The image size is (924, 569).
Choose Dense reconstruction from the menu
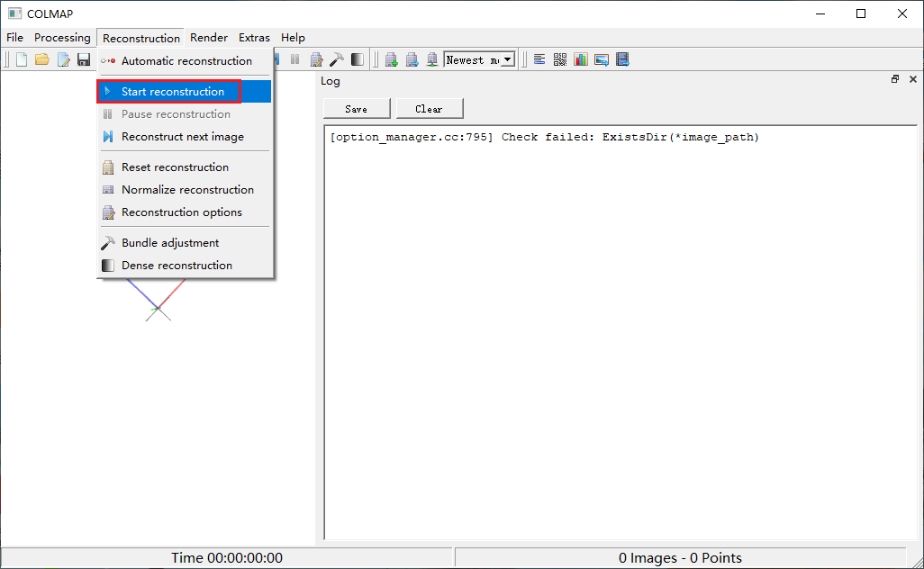click(185, 265)
